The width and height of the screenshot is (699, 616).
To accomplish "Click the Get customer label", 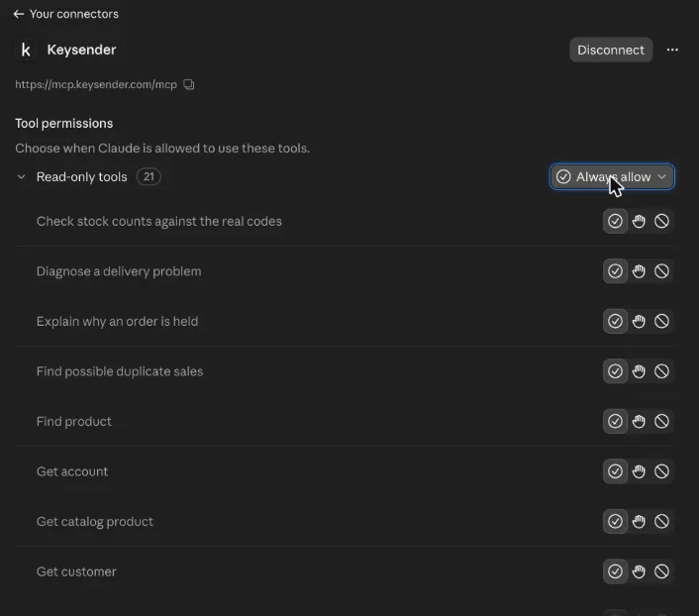I will click(x=76, y=571).
